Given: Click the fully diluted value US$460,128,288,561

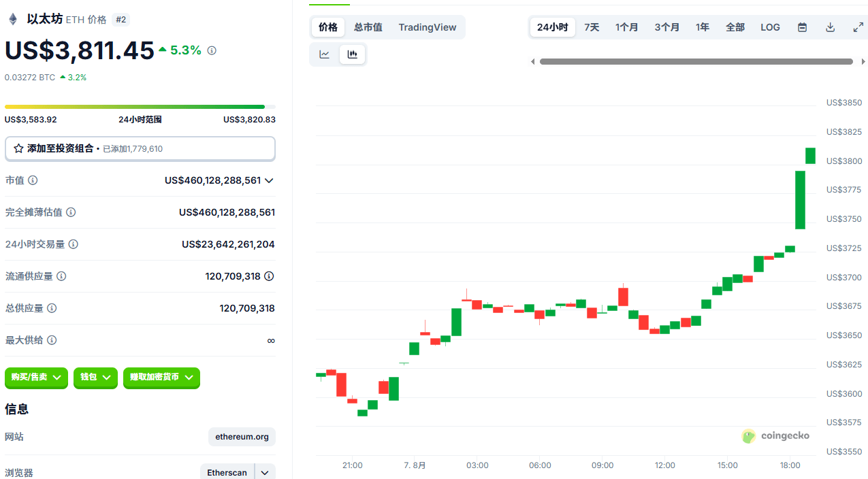Looking at the screenshot, I should pyautogui.click(x=227, y=212).
